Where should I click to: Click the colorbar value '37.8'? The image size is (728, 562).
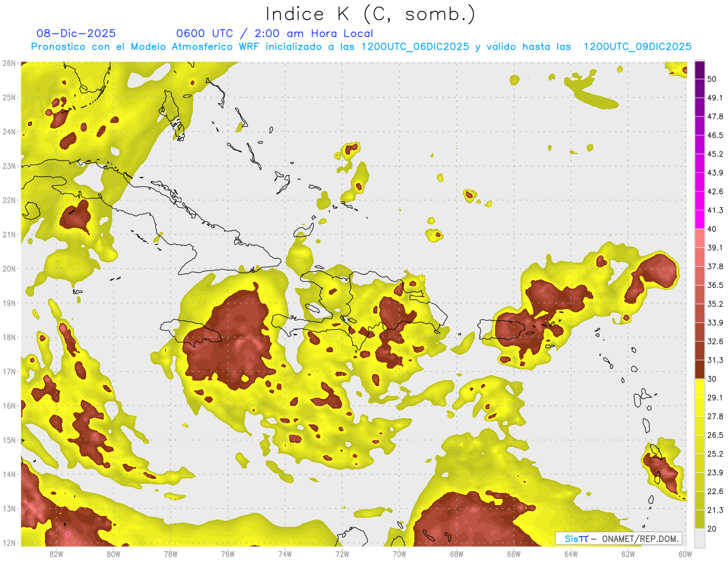pyautogui.click(x=715, y=267)
